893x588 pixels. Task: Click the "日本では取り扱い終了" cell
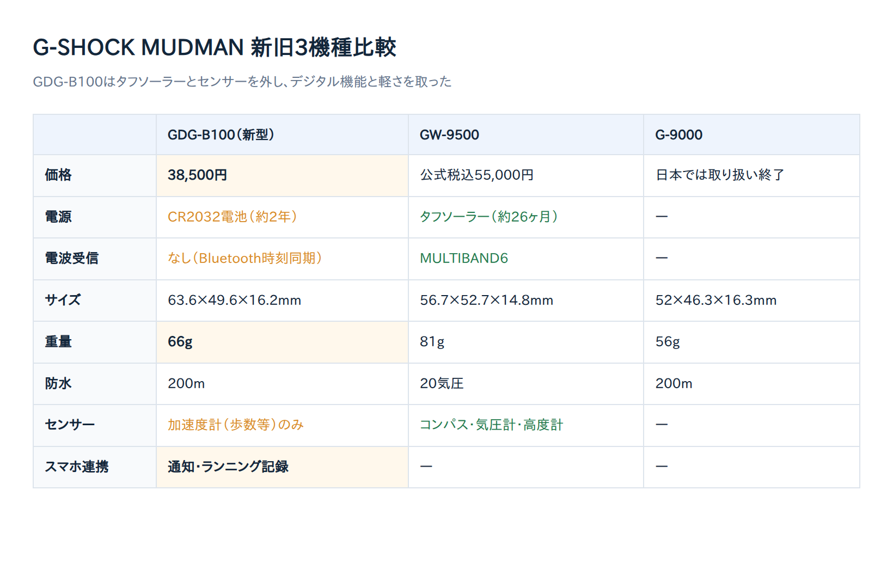(751, 175)
